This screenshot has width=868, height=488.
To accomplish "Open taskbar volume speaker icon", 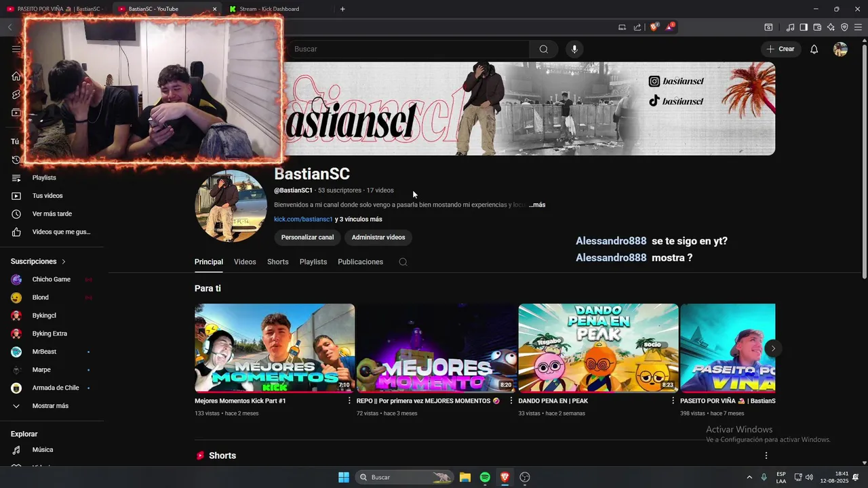I will 809,477.
